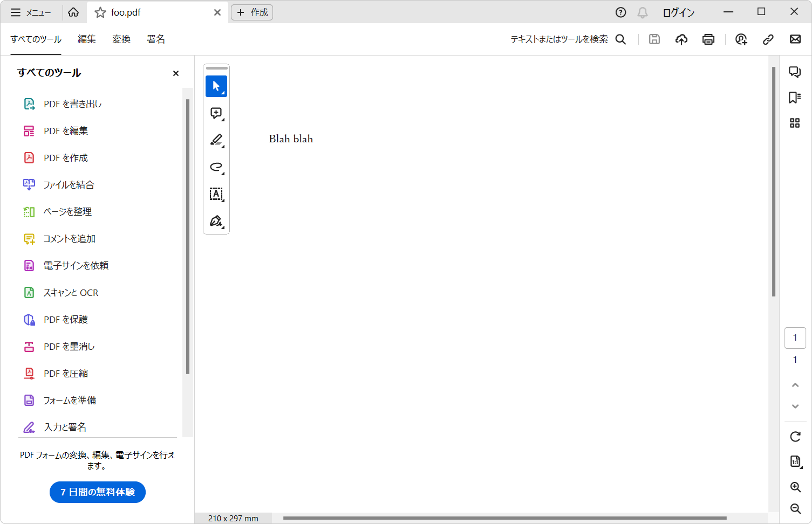
Task: Switch to すべてのツール tab
Action: [x=36, y=39]
